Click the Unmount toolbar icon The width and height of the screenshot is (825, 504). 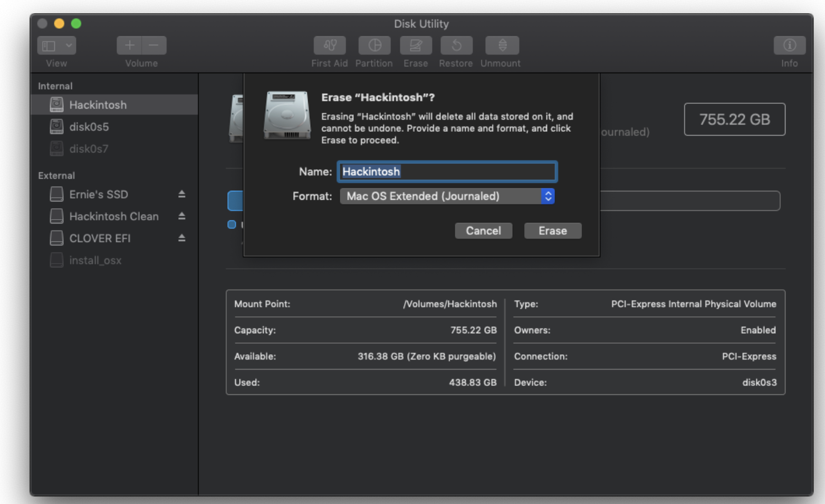[x=502, y=46]
